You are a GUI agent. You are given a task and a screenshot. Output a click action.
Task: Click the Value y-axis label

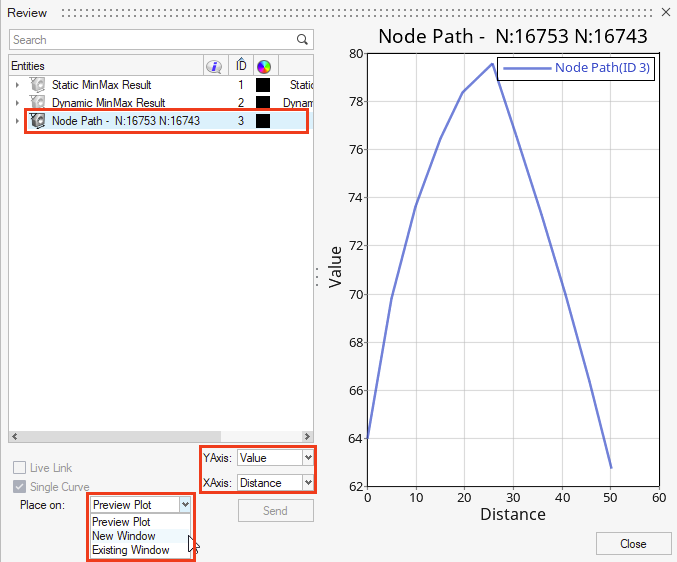pyautogui.click(x=335, y=267)
